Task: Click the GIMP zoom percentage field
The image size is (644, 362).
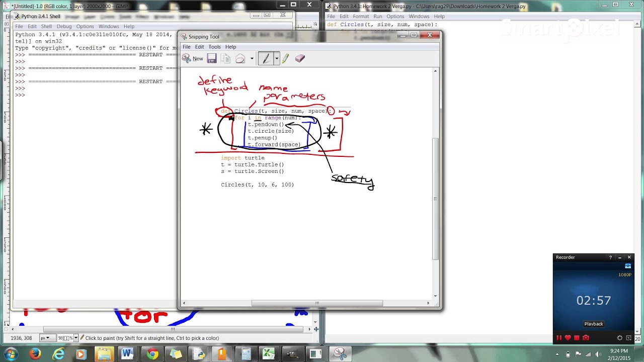Action: 65,338
